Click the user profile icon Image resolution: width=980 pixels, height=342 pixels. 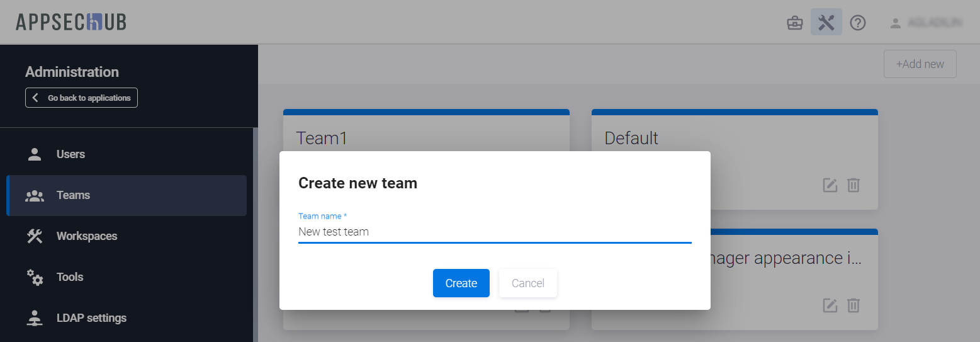coord(895,23)
